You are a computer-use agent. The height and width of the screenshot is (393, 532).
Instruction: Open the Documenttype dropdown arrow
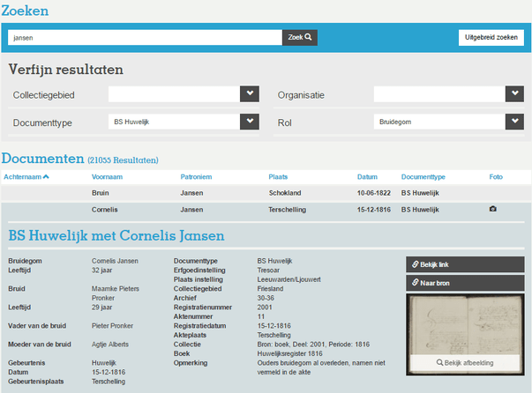click(x=250, y=122)
